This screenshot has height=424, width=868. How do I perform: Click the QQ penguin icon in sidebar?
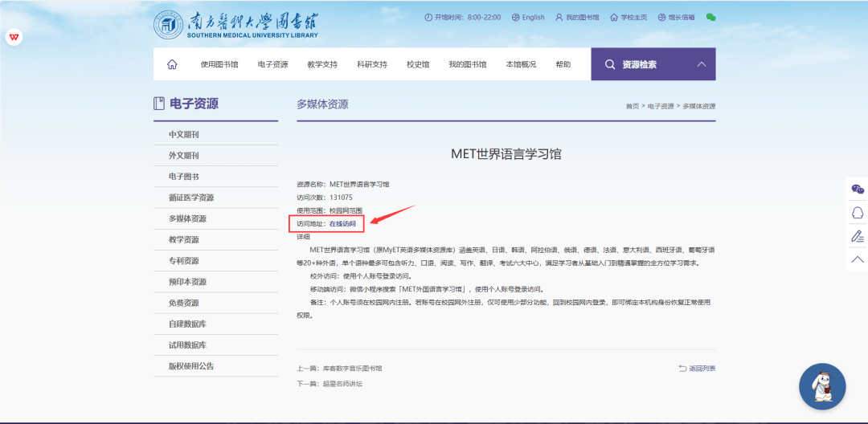[858, 213]
